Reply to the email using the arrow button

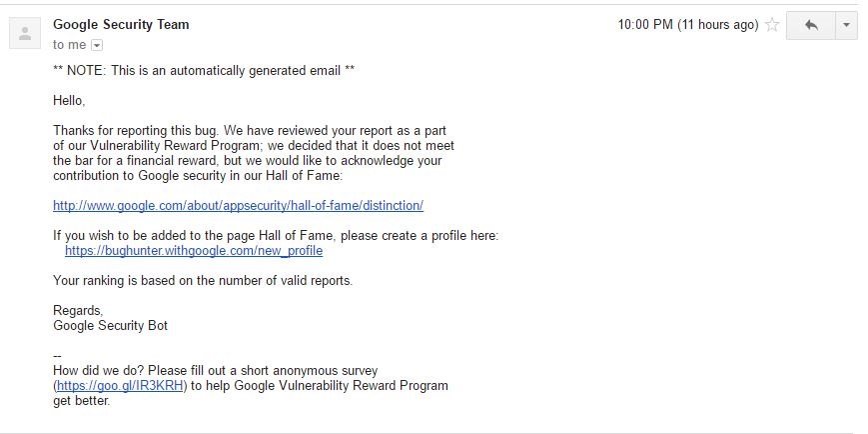pos(811,25)
